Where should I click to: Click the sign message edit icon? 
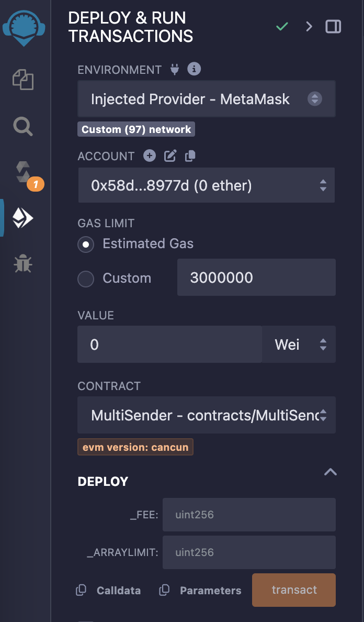[x=170, y=156]
